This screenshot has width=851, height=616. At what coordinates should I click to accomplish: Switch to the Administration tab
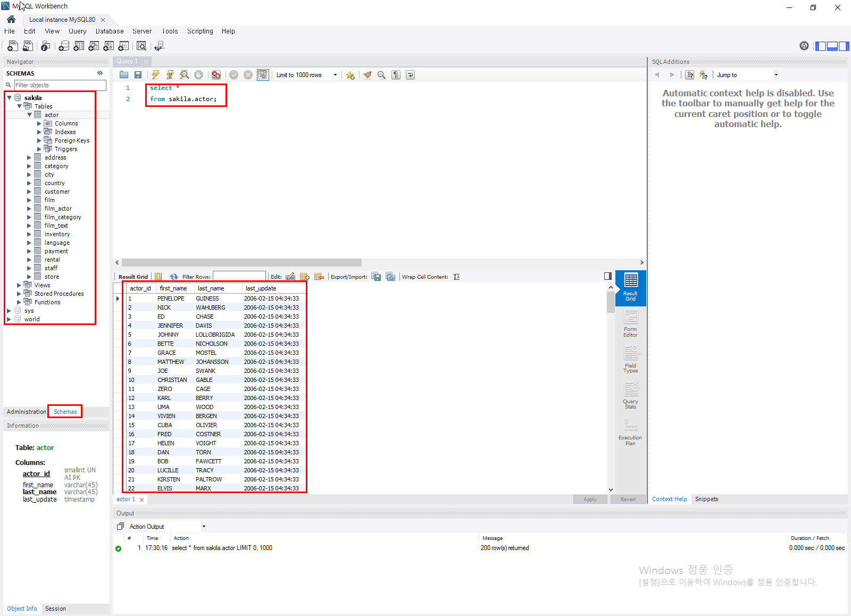coord(27,412)
